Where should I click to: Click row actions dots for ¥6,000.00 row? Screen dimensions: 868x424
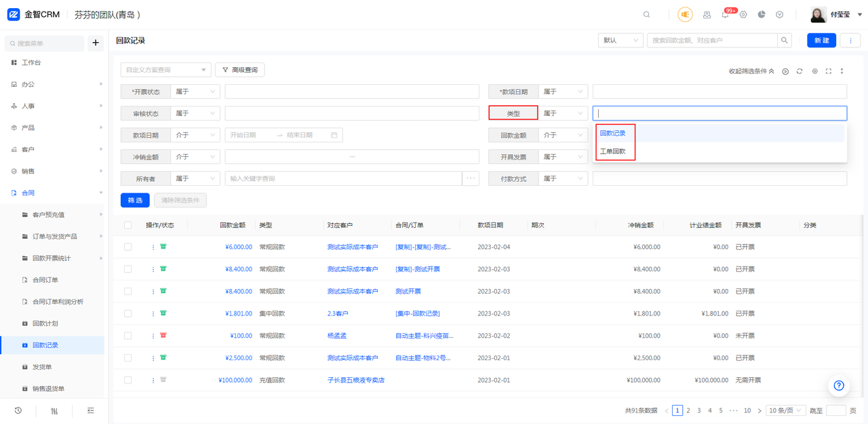coord(153,247)
